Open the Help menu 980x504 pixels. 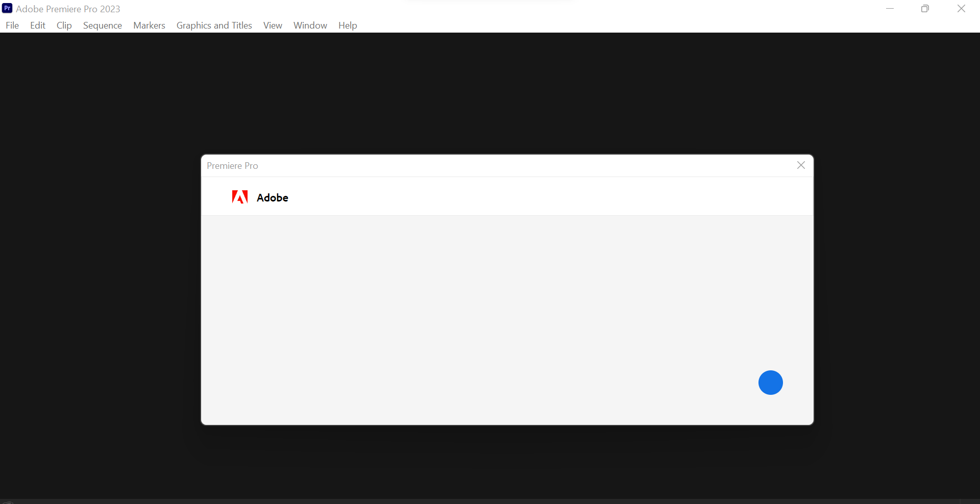pyautogui.click(x=348, y=26)
